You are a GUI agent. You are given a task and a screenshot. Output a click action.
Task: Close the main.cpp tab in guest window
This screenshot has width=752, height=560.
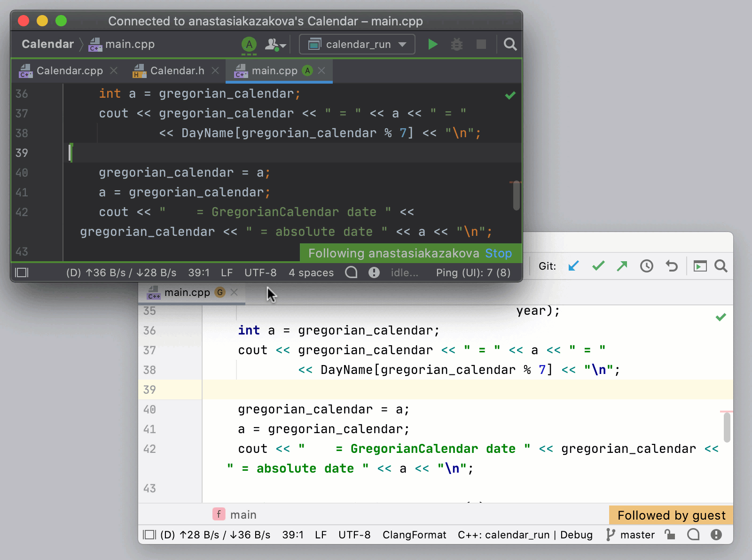pos(321,70)
